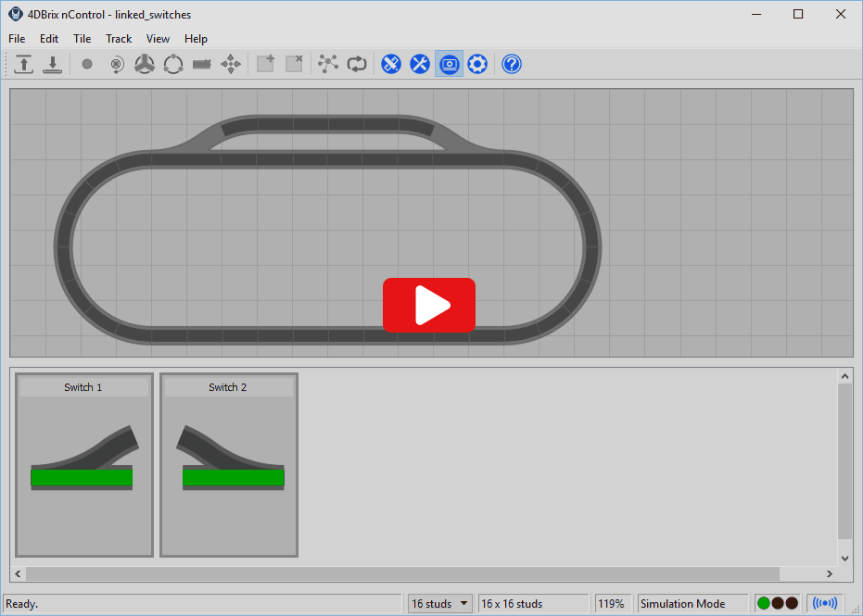This screenshot has height=616, width=863.
Task: Click the horizontal scrollbar left arrow
Action: 18,574
